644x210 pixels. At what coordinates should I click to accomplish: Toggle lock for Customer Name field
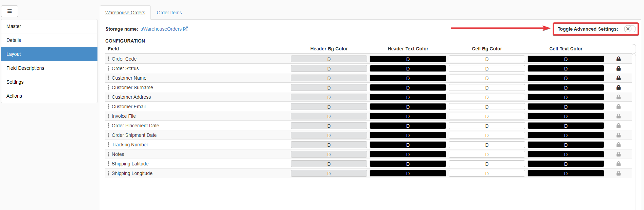pos(619,78)
